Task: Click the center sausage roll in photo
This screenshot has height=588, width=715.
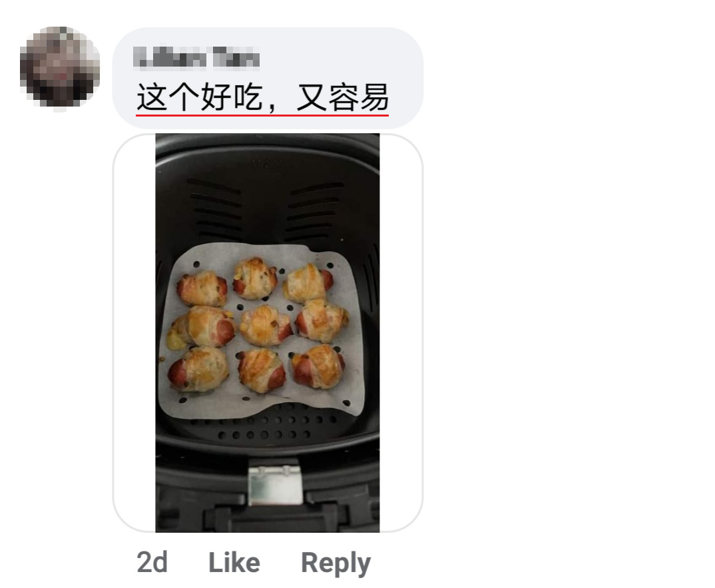Action: (266, 325)
